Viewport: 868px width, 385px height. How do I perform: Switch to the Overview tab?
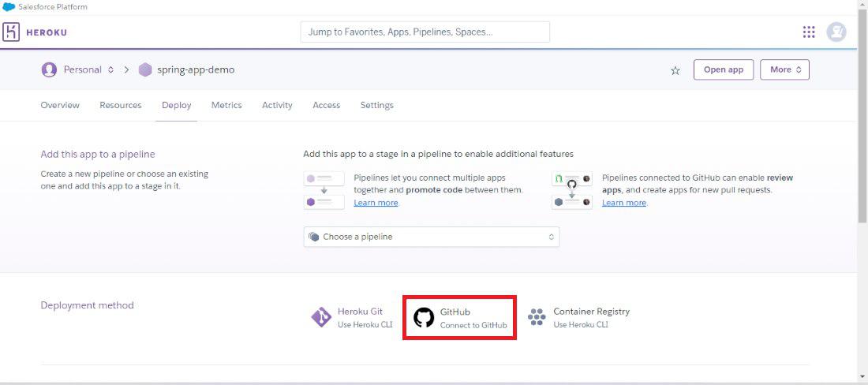click(x=60, y=105)
